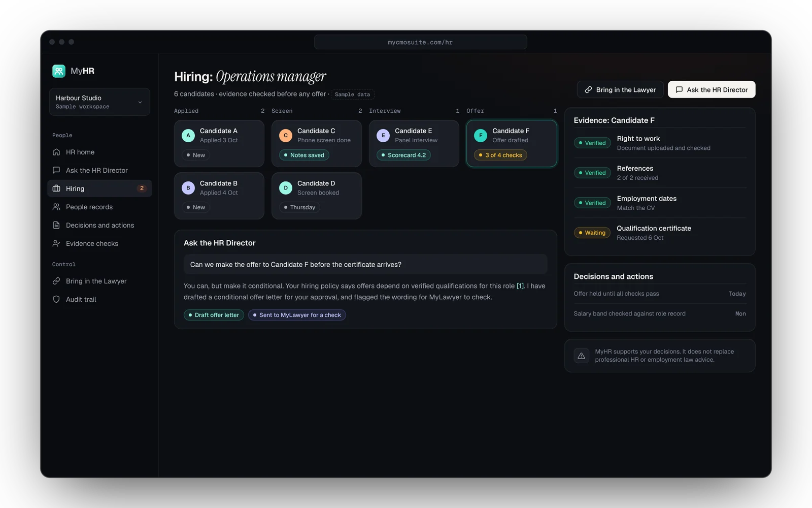812x508 pixels.
Task: Click the 3 of 4 checks tag
Action: click(x=500, y=155)
